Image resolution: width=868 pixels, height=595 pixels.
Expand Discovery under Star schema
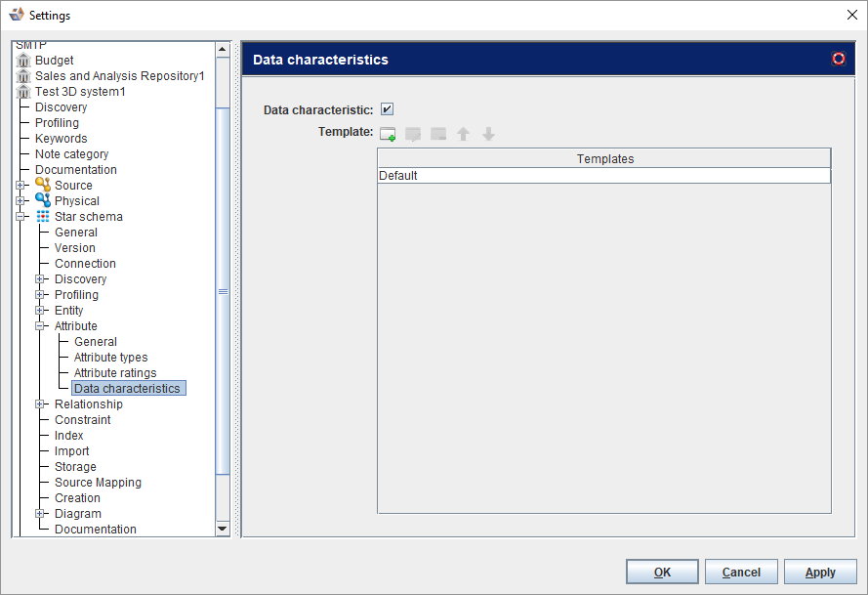pos(39,278)
